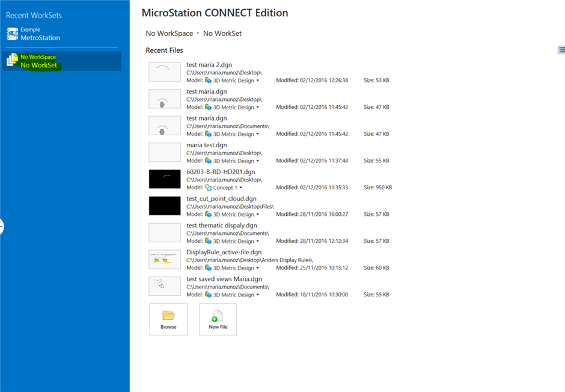Click the model icon for Documents test maria.dgn
Viewport: 565px width, 392px height.
click(209, 133)
